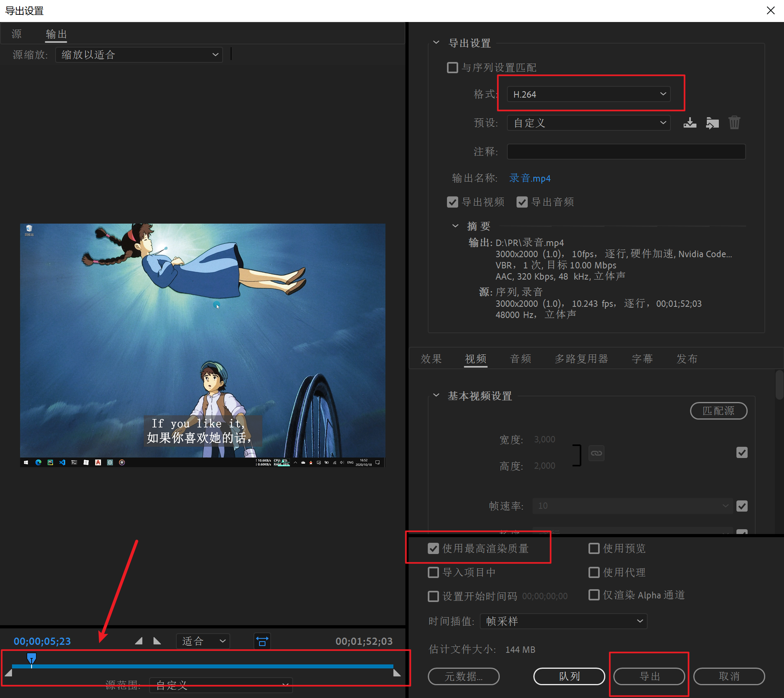Enable use proxies (使用代理) checkbox

[x=594, y=572]
